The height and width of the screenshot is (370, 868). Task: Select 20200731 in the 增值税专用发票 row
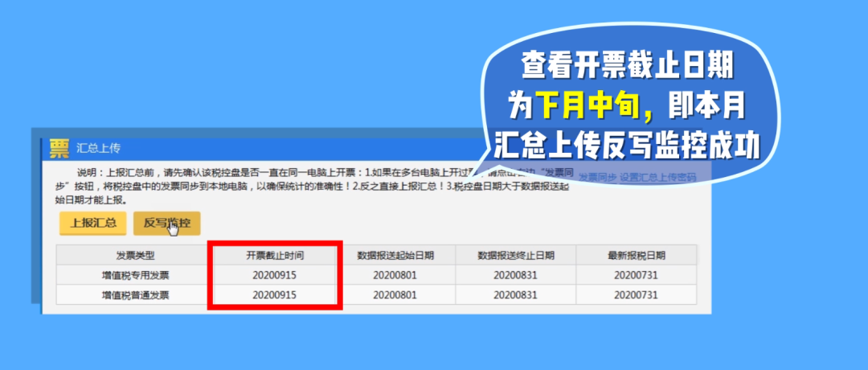coord(636,275)
